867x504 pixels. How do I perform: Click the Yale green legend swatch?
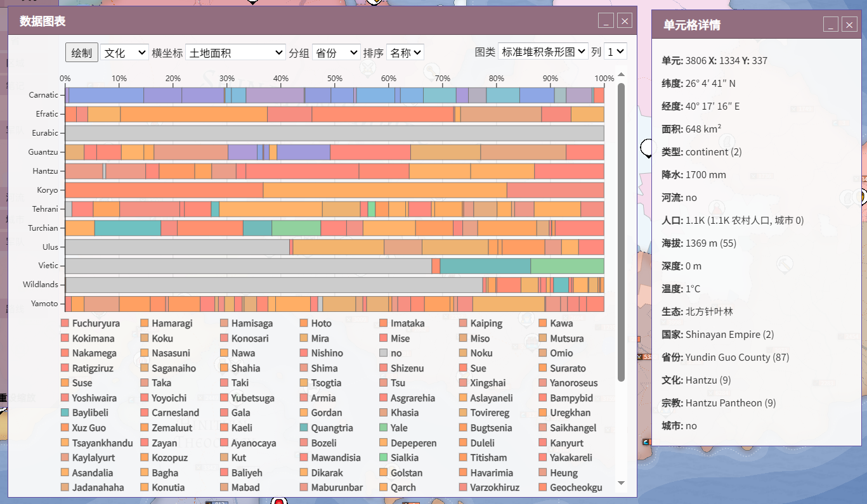(x=383, y=428)
